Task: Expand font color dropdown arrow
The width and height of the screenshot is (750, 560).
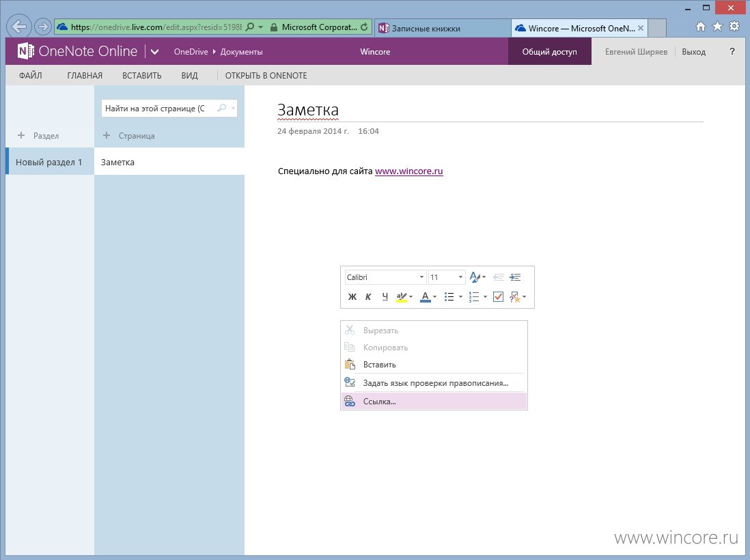Action: 435,297
